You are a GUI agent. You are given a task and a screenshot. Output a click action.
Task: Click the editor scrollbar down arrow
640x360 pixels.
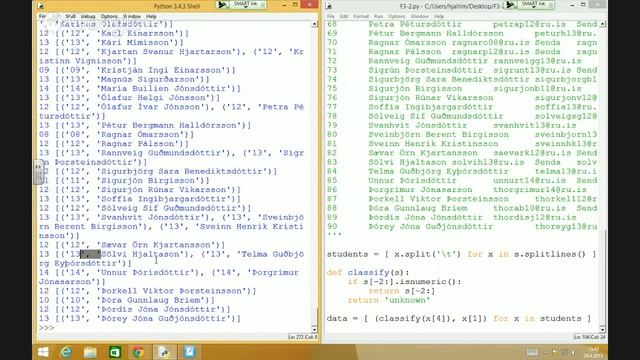point(602,329)
